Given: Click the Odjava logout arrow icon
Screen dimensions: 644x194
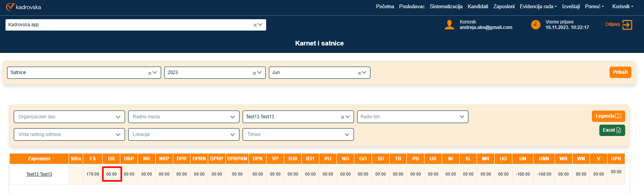Looking at the screenshot, I should pyautogui.click(x=627, y=25).
